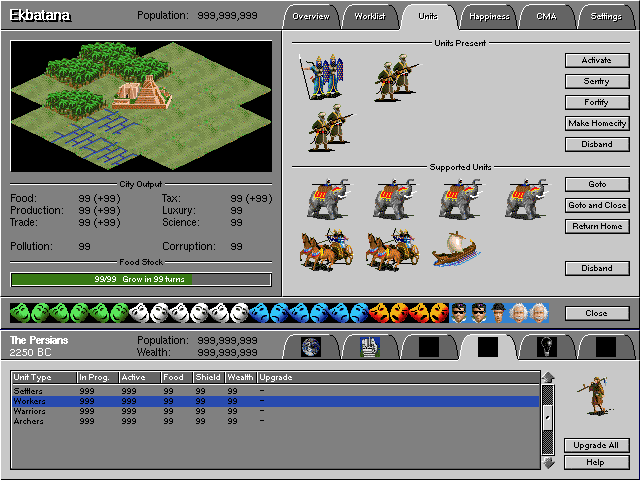Click the Upgrade All button
This screenshot has width=640, height=480.
coord(596,445)
